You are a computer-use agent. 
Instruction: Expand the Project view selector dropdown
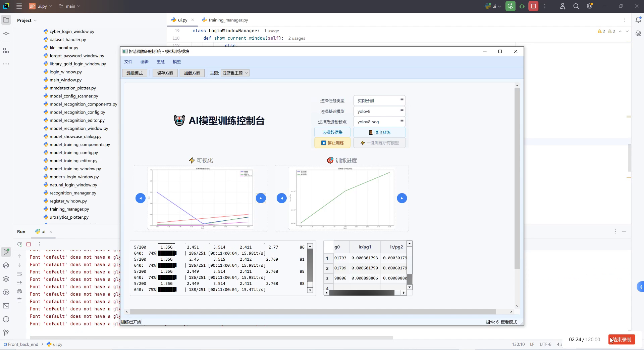point(27,20)
